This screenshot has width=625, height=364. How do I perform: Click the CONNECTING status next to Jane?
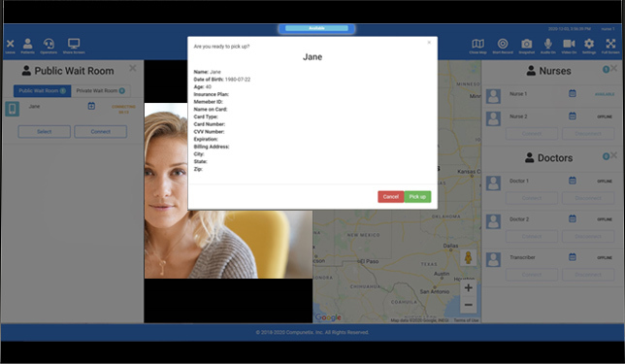pos(123,107)
